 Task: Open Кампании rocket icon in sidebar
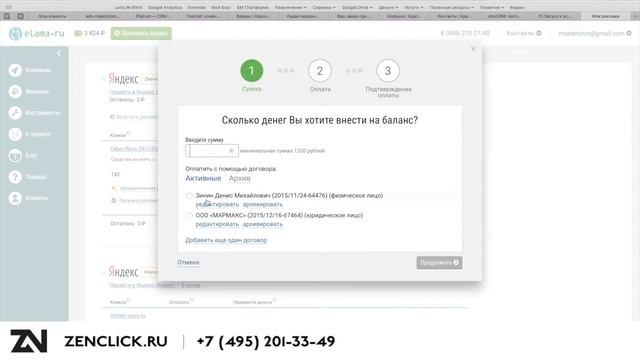click(x=15, y=70)
